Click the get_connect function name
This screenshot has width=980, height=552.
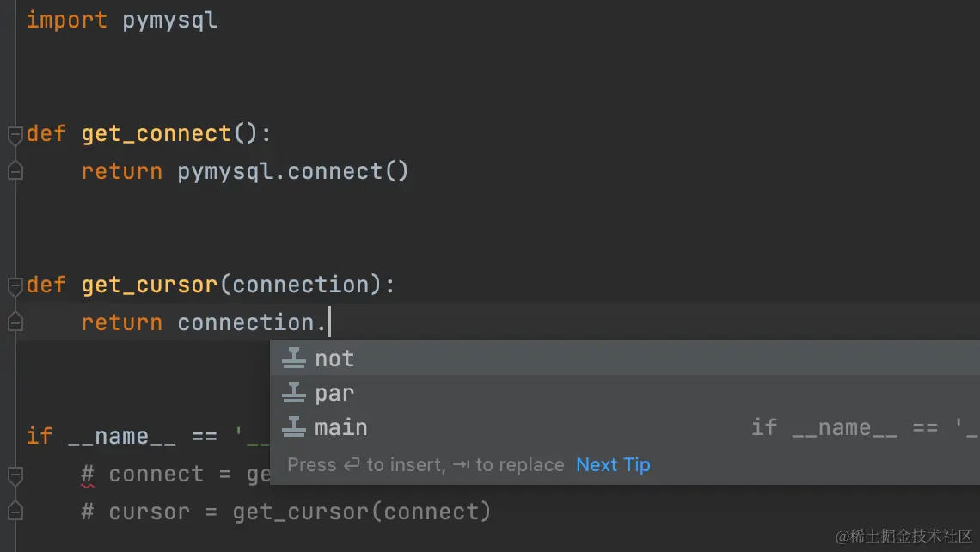pos(156,134)
